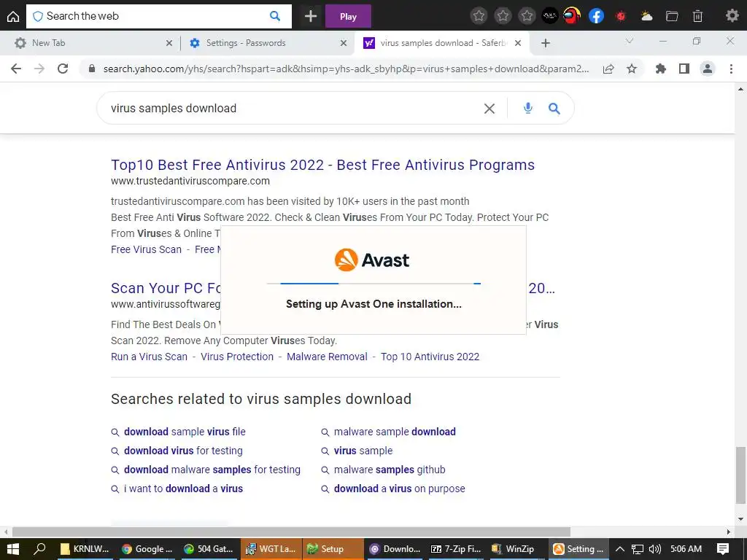747x560 pixels.
Task: Click the Virus Protection link
Action: pyautogui.click(x=237, y=357)
